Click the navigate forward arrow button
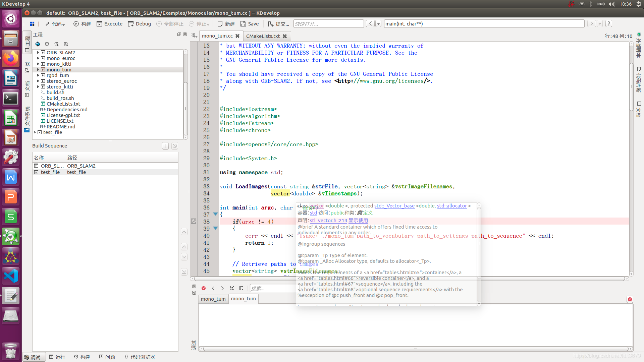 (x=592, y=24)
